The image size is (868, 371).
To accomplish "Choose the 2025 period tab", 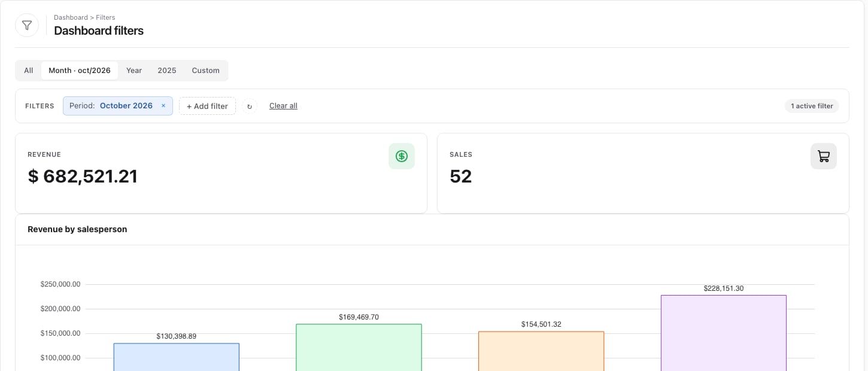I will click(x=167, y=71).
